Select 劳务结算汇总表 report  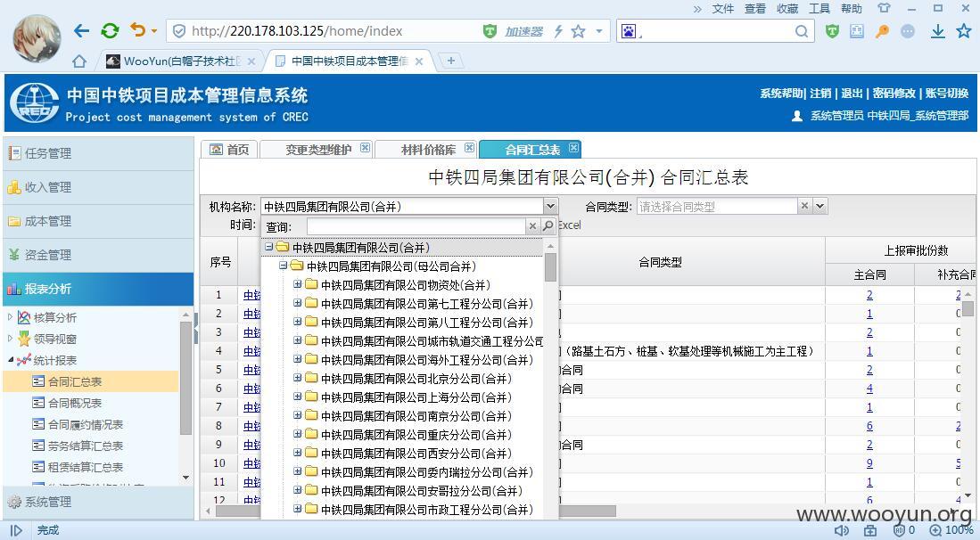(x=86, y=446)
